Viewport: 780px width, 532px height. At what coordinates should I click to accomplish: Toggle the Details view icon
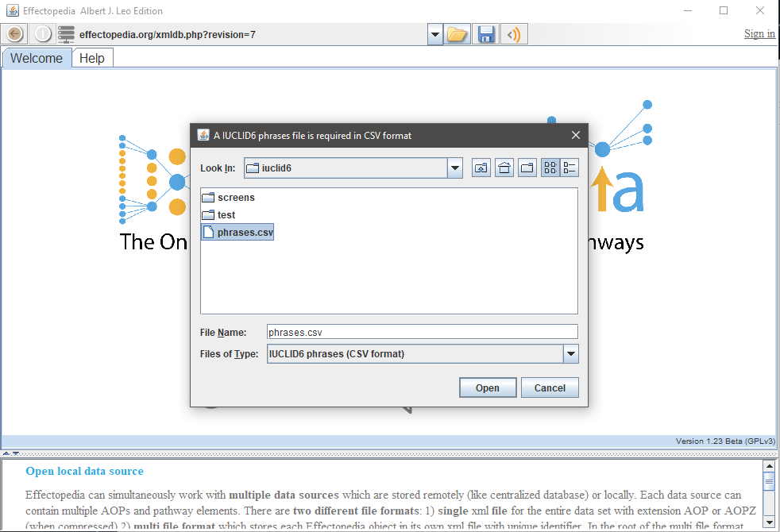tap(569, 168)
